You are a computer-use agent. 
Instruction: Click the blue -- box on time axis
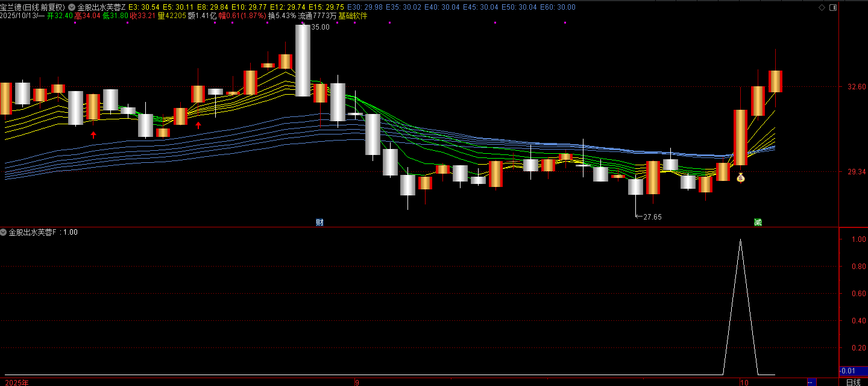coord(811,382)
